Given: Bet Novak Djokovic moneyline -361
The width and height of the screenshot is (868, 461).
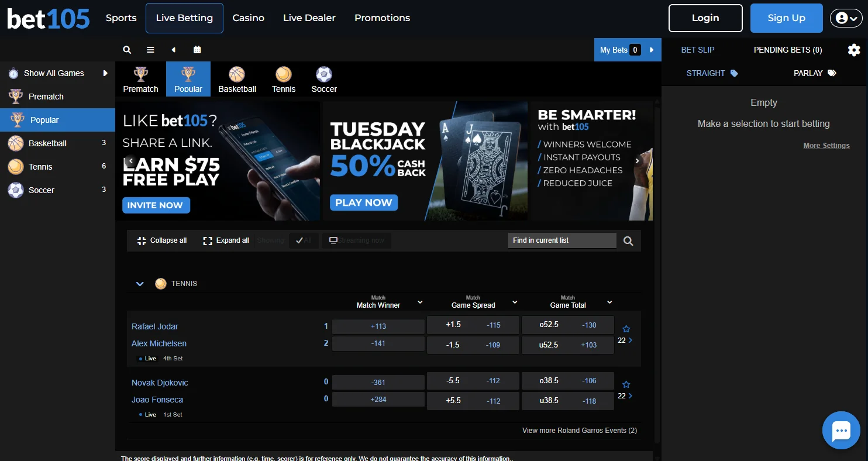Looking at the screenshot, I should [x=378, y=382].
